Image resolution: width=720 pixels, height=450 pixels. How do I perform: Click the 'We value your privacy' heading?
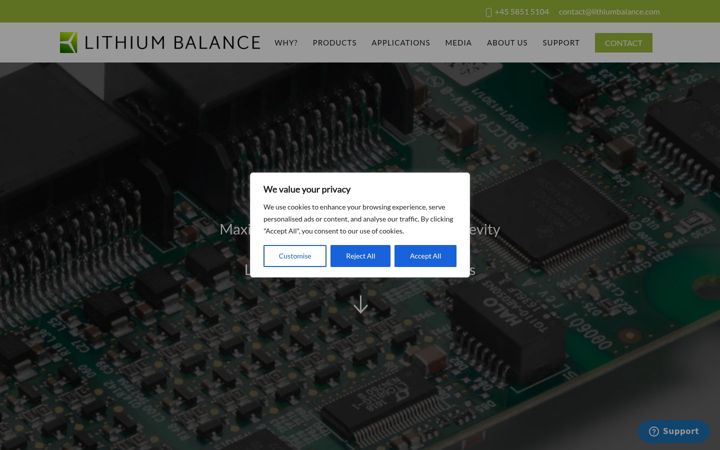point(307,189)
